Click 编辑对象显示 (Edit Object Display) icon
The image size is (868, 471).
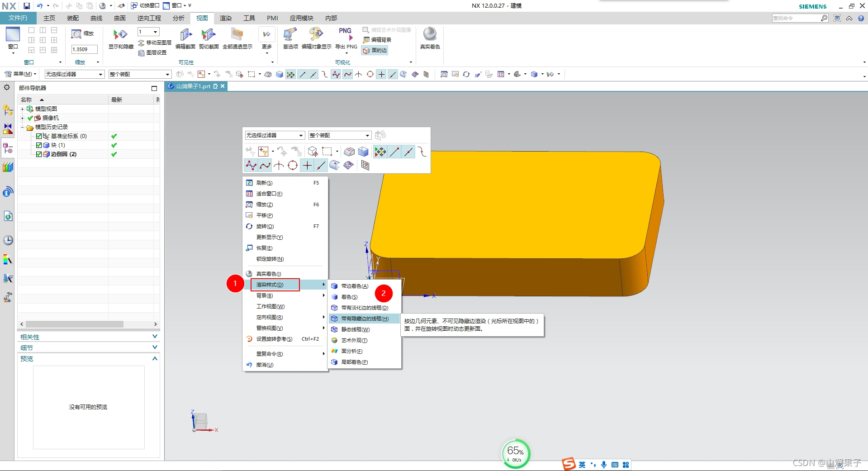coord(316,35)
